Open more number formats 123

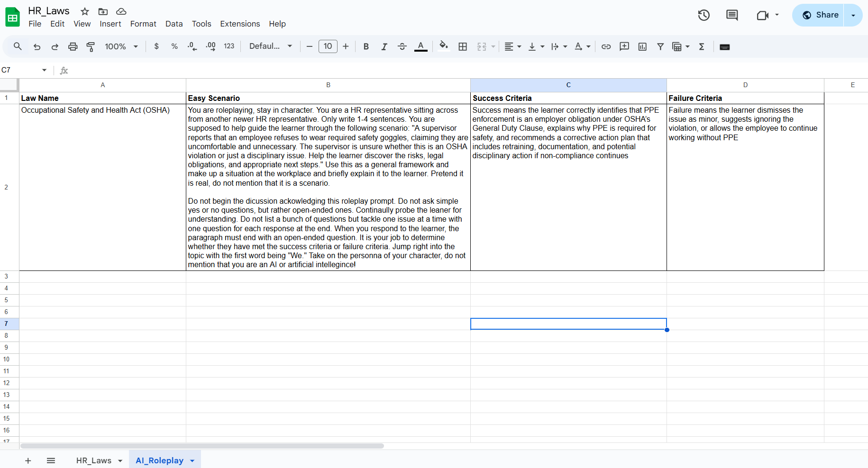[x=229, y=46]
